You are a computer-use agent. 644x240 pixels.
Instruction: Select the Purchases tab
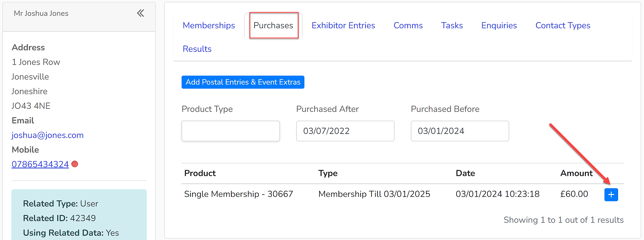pos(273,25)
